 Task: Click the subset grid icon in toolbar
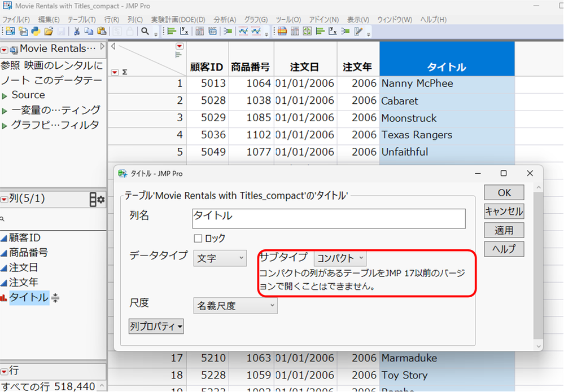(x=307, y=31)
